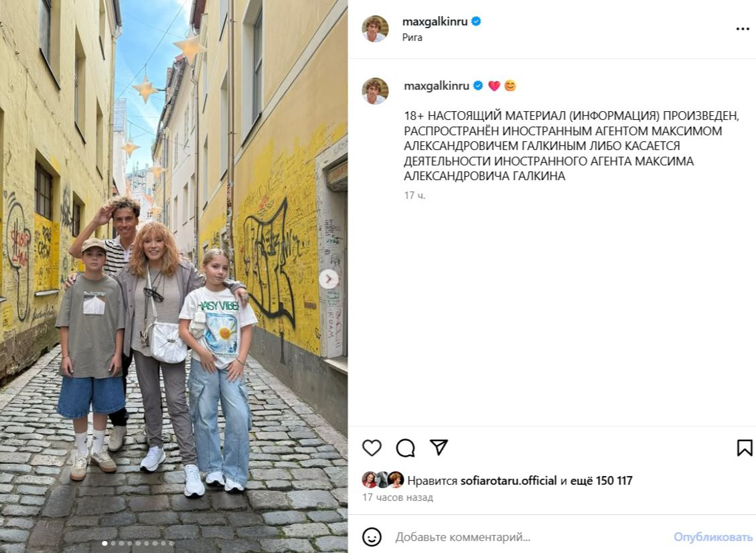
Task: Share the post with the paper plane icon
Action: (439, 447)
